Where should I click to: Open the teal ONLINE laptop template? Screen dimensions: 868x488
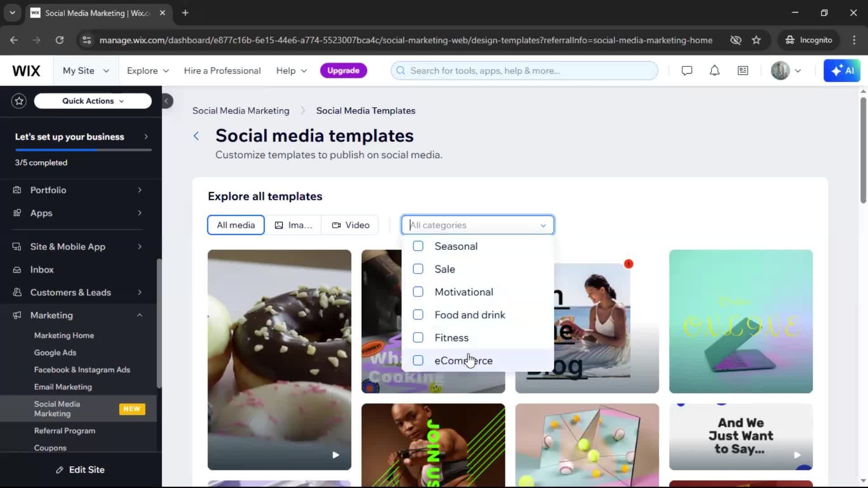coord(741,321)
